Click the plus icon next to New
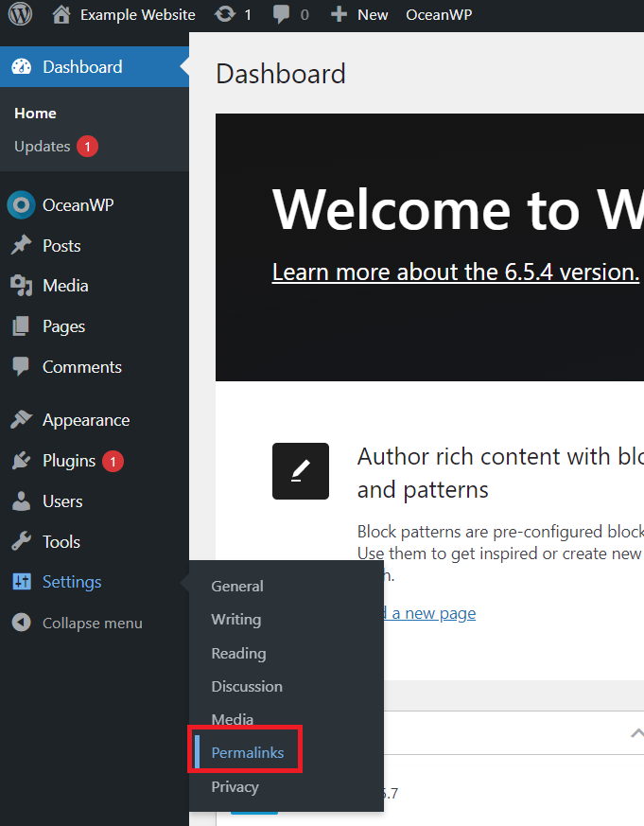Screen dimensions: 644x826 coord(339,14)
